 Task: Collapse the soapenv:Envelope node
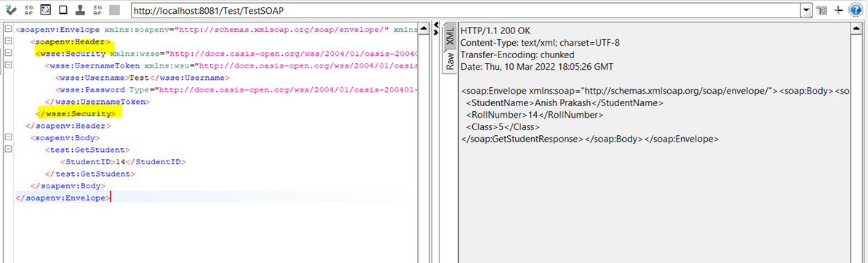click(7, 29)
